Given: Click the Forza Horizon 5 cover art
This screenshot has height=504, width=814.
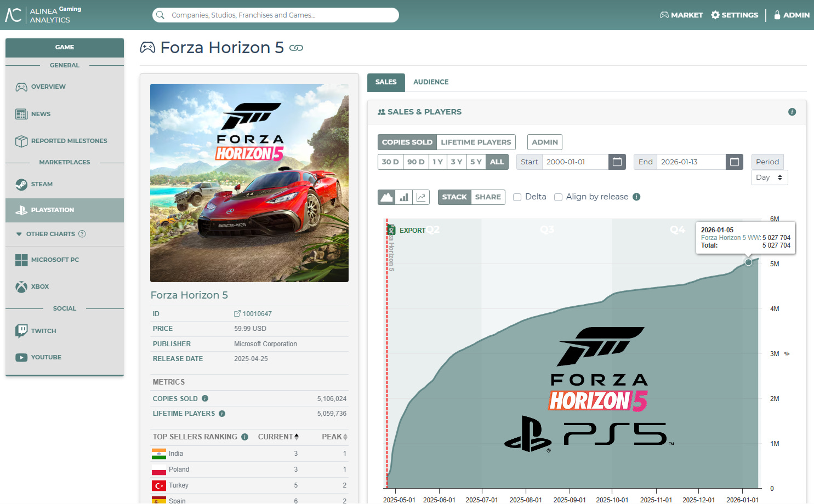Looking at the screenshot, I should pos(249,183).
